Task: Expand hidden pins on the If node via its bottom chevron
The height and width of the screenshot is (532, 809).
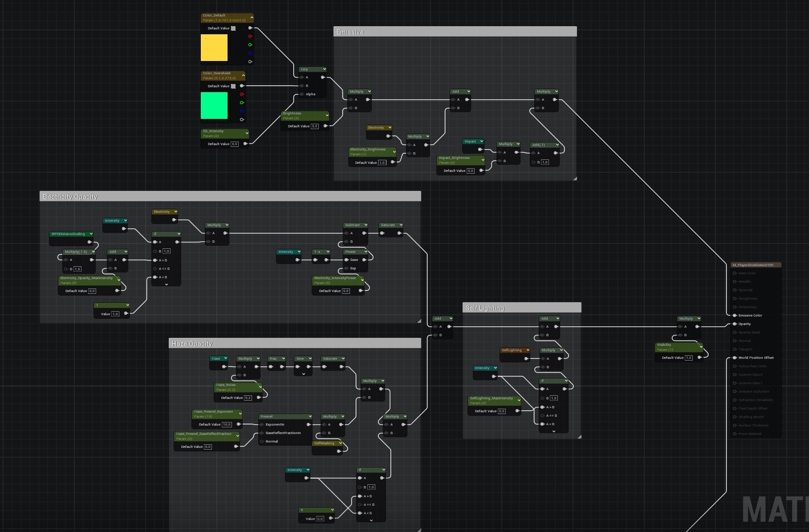Action: [166, 284]
